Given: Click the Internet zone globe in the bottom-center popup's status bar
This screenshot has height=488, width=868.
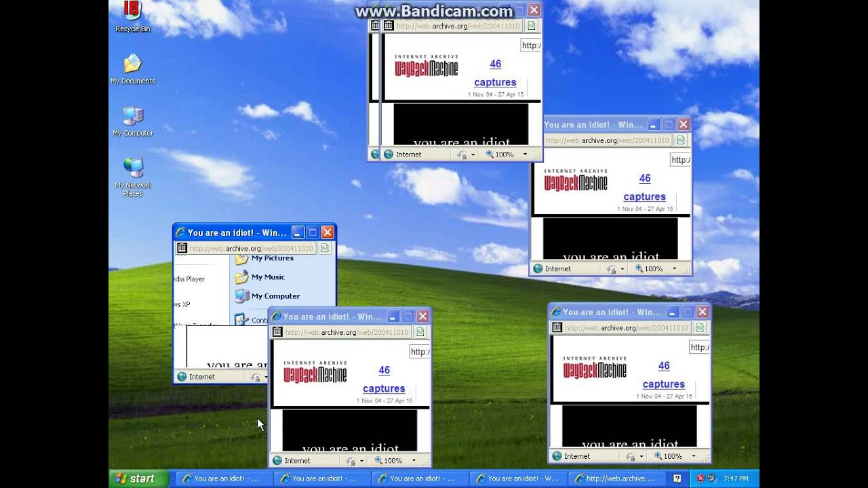Looking at the screenshot, I should (x=277, y=460).
